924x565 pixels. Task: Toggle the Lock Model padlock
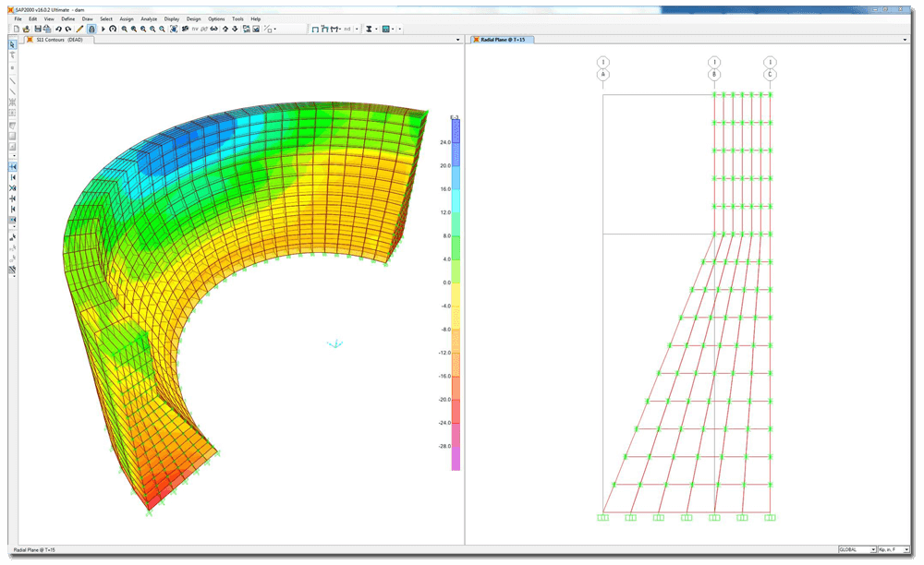(x=91, y=29)
